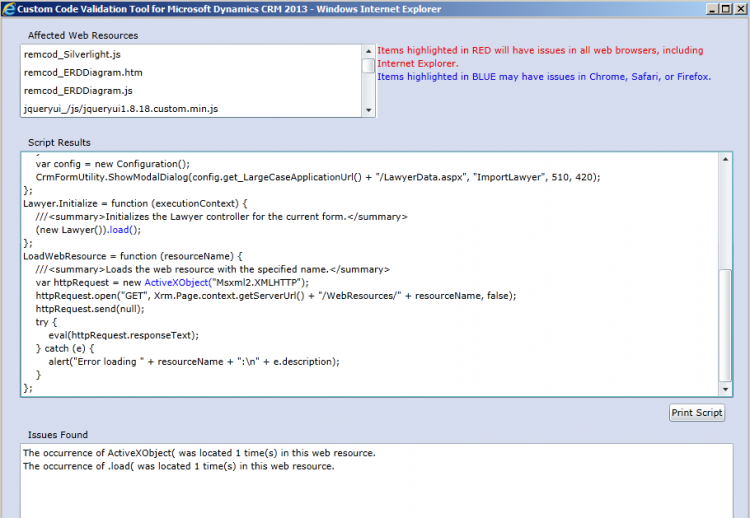Click the ActiveXObject( occurrence issue line

tap(199, 453)
